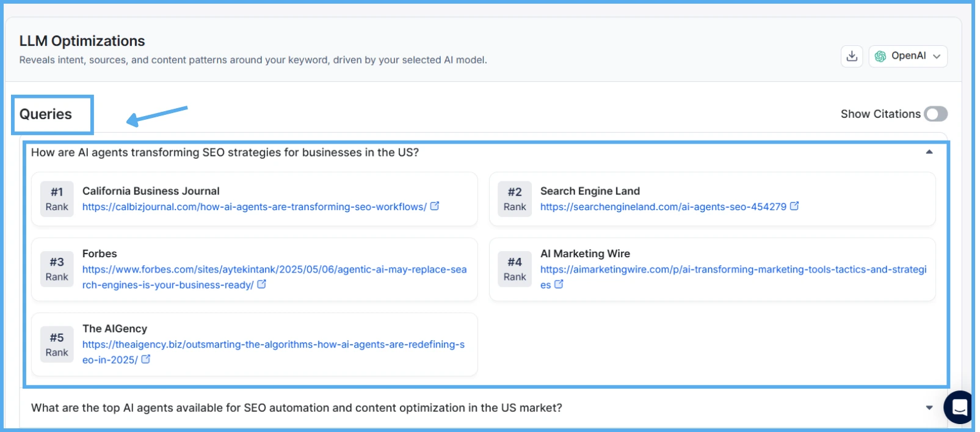Open the theaigency.biz link

pyautogui.click(x=274, y=352)
